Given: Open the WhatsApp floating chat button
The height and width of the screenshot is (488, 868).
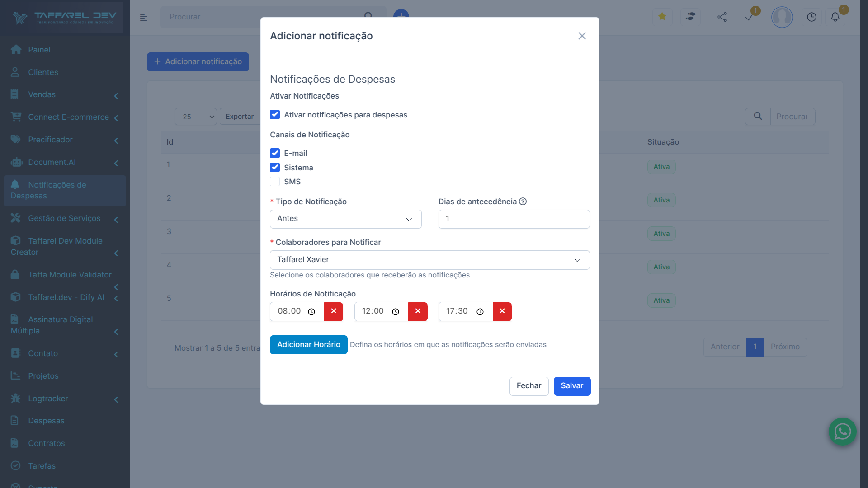Looking at the screenshot, I should (843, 432).
